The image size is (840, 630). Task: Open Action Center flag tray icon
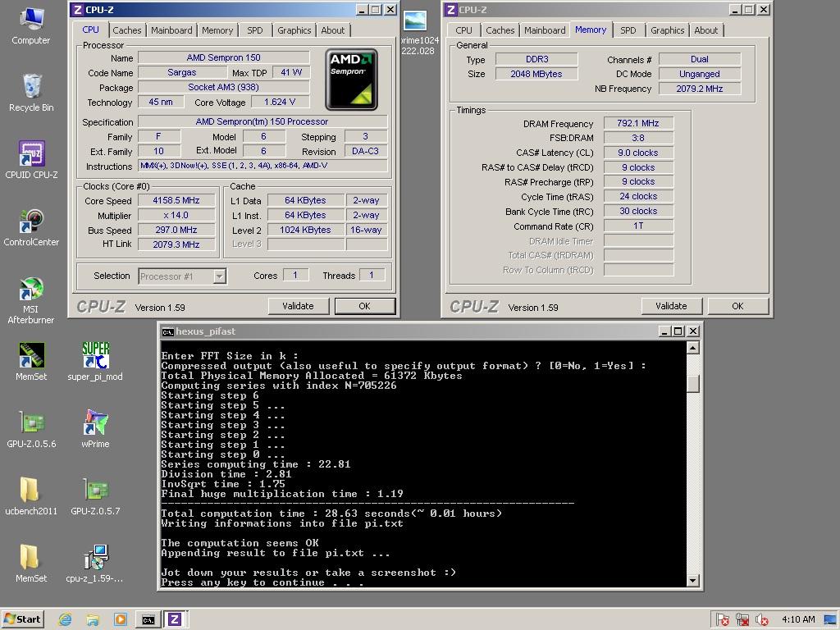[x=722, y=620]
